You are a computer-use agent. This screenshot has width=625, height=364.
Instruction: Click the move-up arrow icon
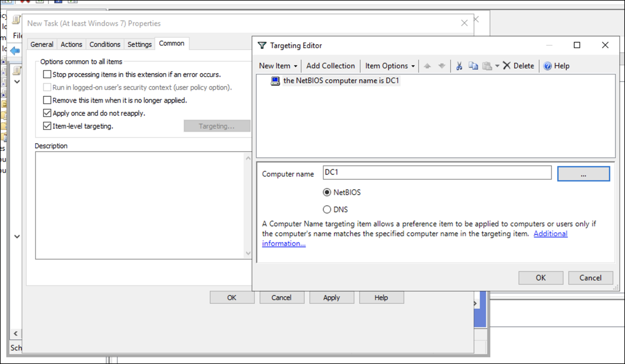tap(427, 65)
